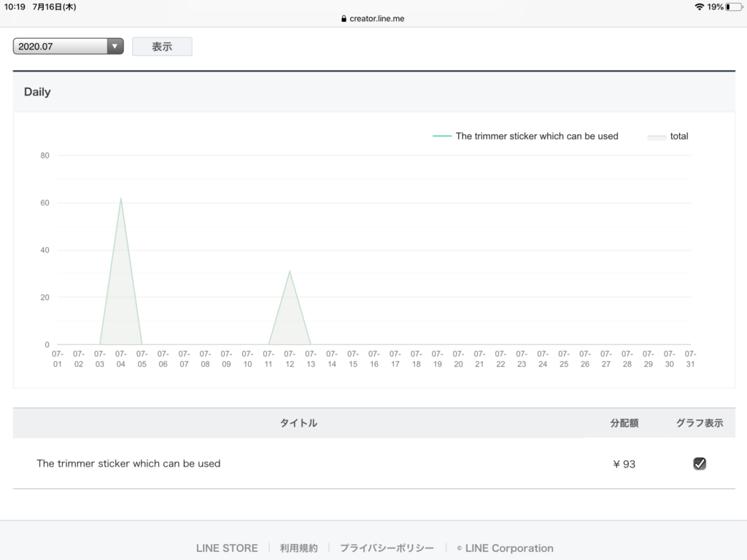The image size is (747, 560).
Task: Tap the Wi-Fi status icon
Action: [x=700, y=7]
